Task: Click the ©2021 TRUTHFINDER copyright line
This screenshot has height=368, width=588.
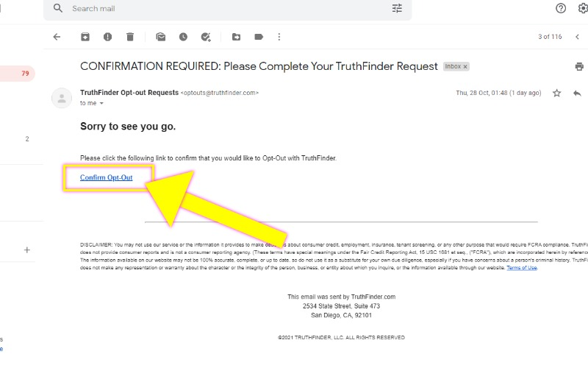Action: [341, 338]
